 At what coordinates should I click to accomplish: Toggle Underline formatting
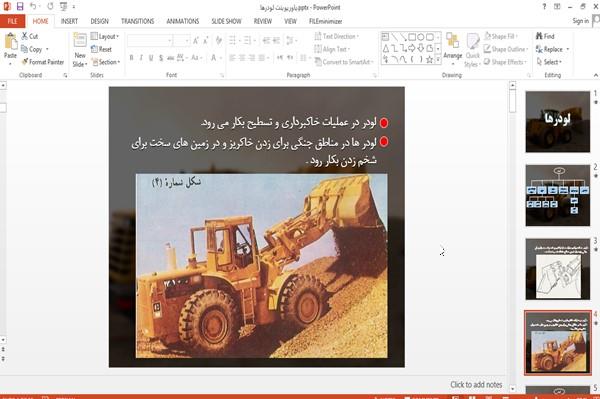click(x=151, y=58)
